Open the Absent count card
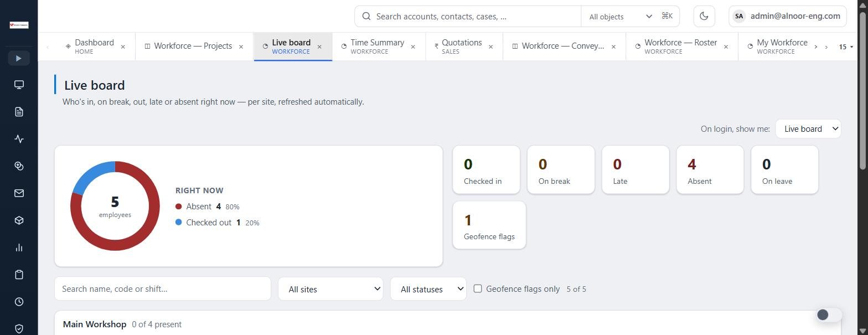Screen dimensions: 868x335 pos(710,170)
